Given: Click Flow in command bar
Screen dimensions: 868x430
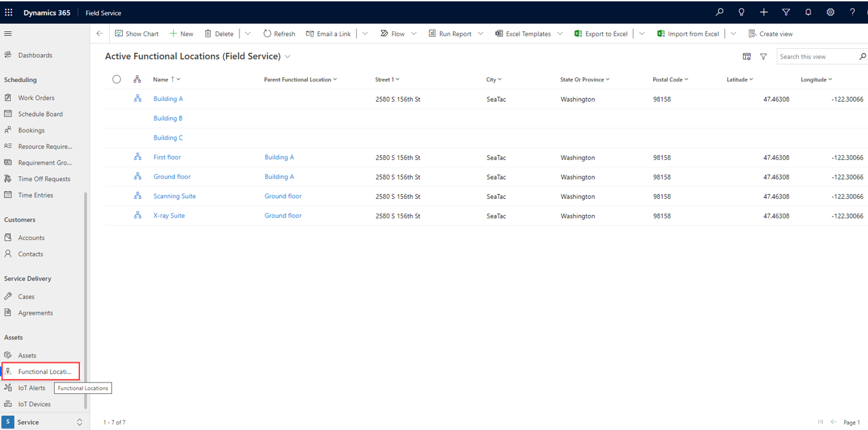Looking at the screenshot, I should (393, 33).
